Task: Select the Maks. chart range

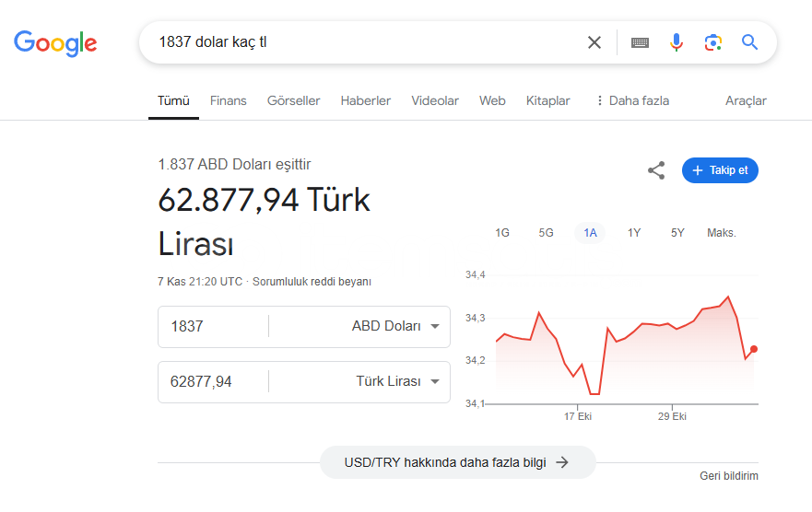Action: click(x=722, y=233)
